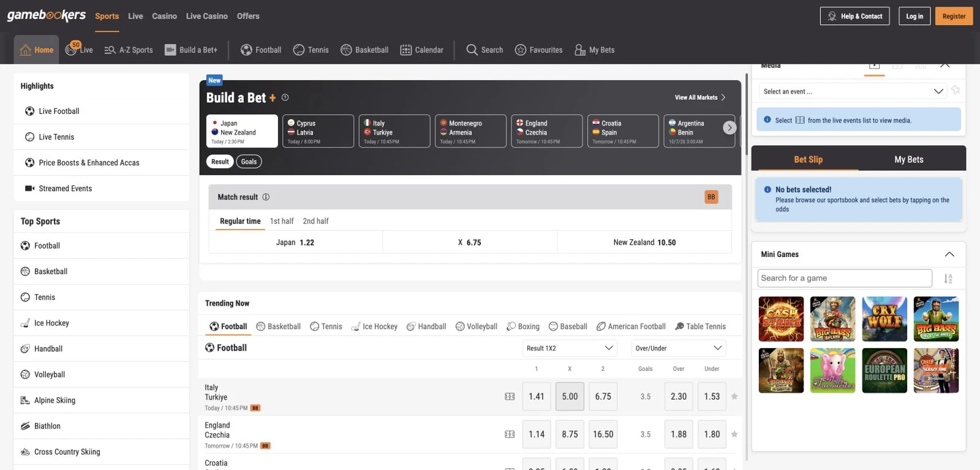The width and height of the screenshot is (980, 470).
Task: Open Live events with 50 badge
Action: click(x=79, y=50)
